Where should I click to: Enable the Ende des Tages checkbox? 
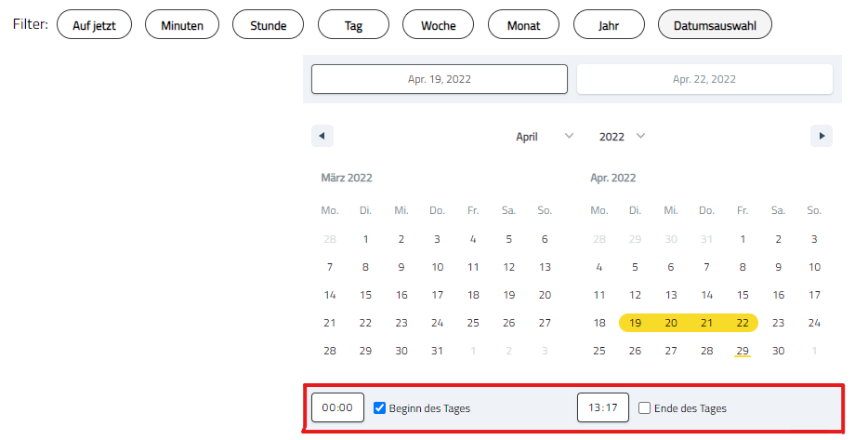[x=645, y=407]
